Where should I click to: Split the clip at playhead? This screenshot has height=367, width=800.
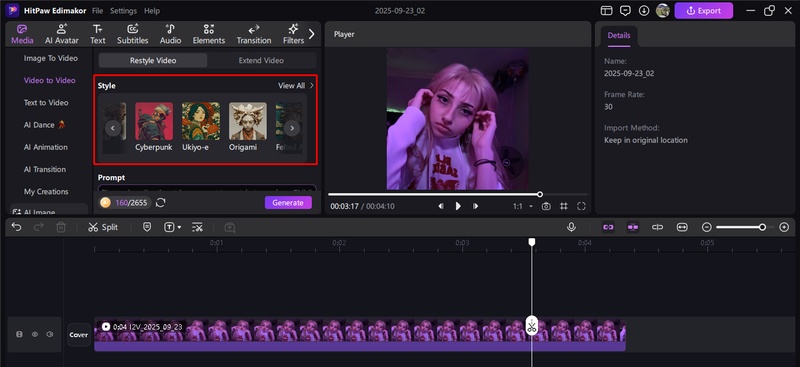pos(103,227)
